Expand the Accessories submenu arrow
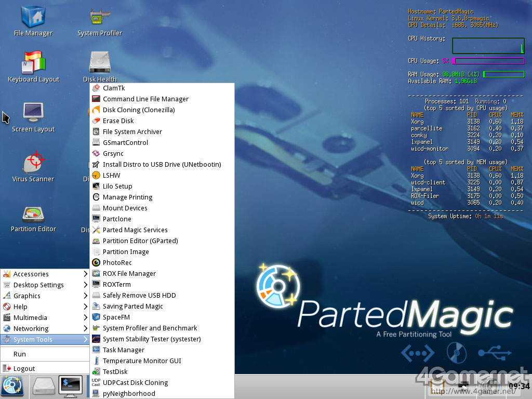The height and width of the screenshot is (399, 532). pyautogui.click(x=86, y=274)
